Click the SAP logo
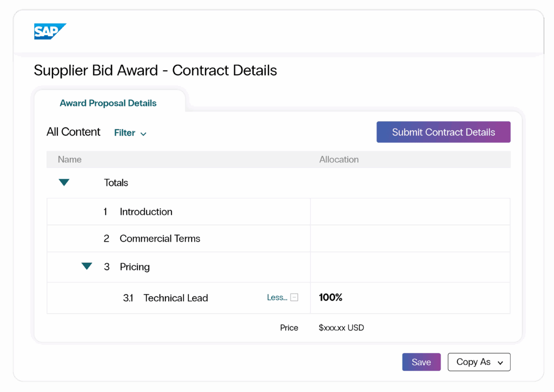The image size is (554, 392). point(50,31)
